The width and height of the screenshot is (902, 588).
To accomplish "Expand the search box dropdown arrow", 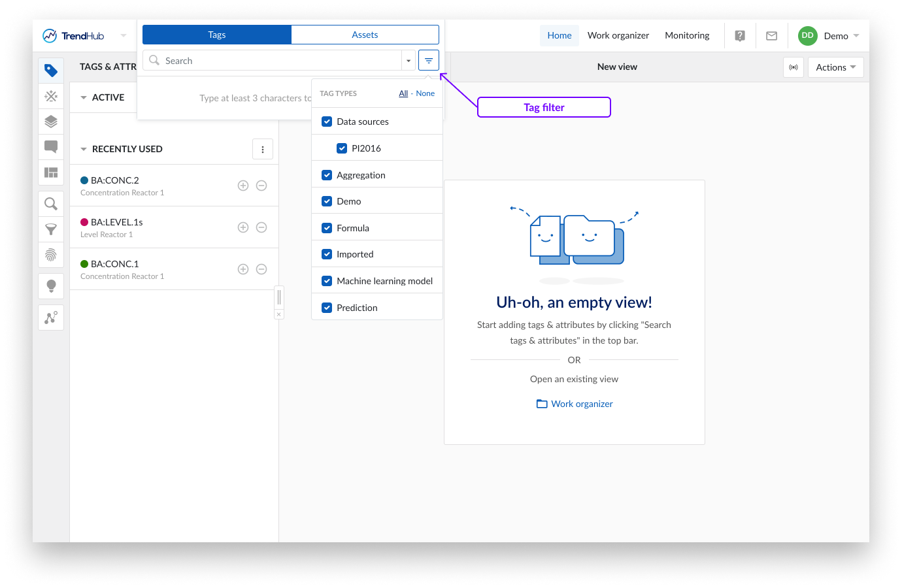I will click(x=409, y=61).
